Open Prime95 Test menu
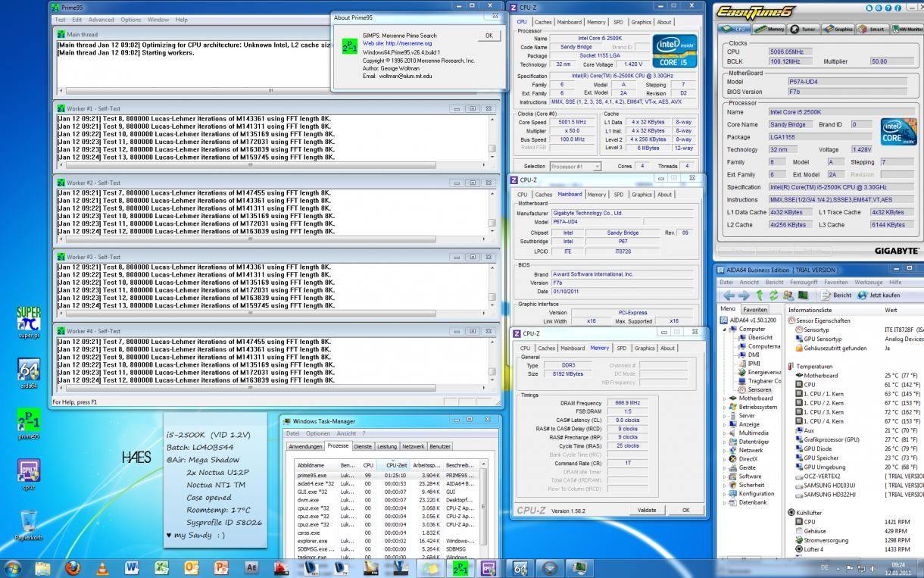924x578 pixels. coord(60,20)
